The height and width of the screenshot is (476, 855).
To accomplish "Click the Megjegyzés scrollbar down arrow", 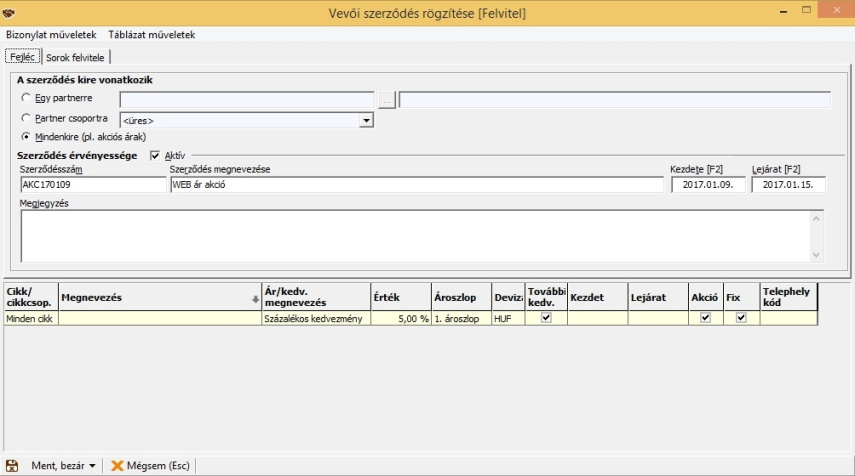I will tap(817, 255).
